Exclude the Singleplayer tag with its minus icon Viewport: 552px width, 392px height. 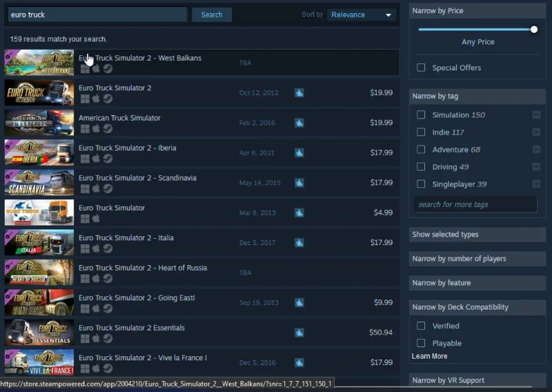[536, 184]
